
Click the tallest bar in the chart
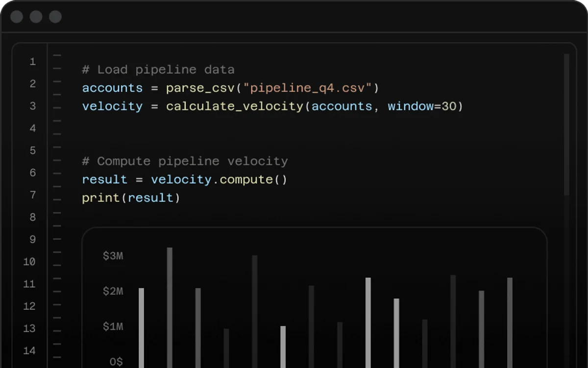[170, 308]
